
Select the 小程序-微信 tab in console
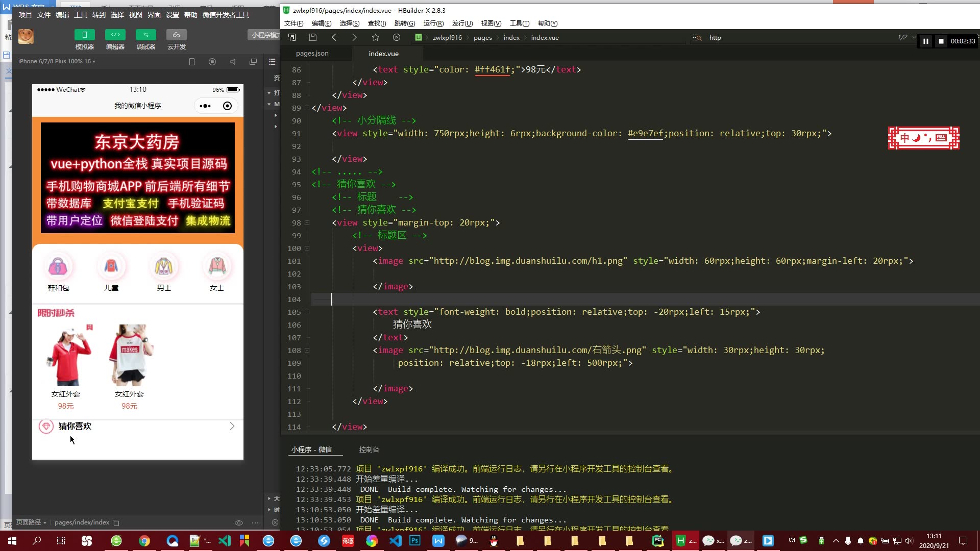click(312, 449)
